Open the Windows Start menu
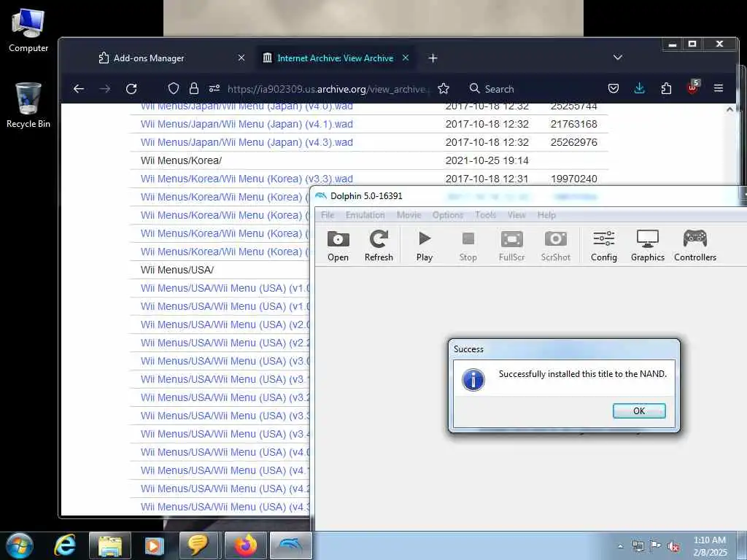The image size is (747, 560). click(x=20, y=545)
